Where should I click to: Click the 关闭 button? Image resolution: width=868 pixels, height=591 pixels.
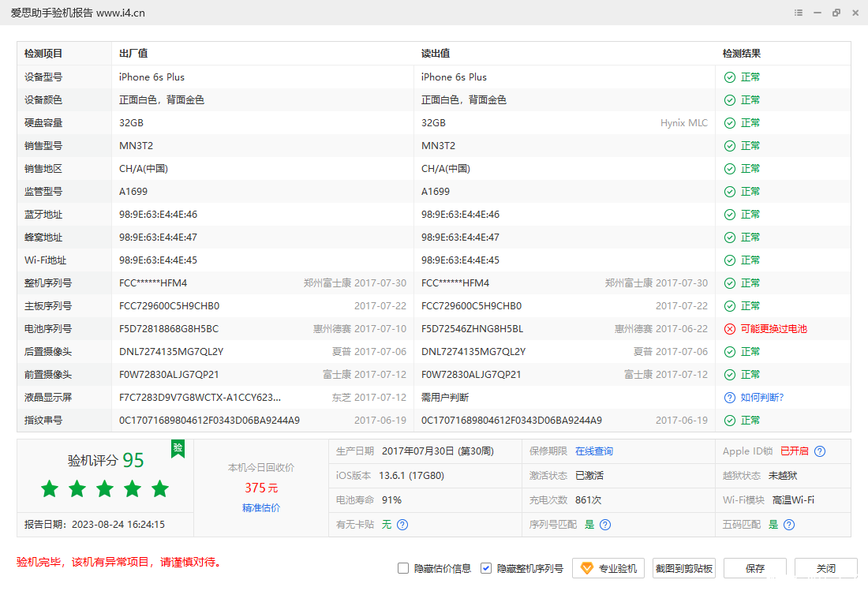coord(826,568)
